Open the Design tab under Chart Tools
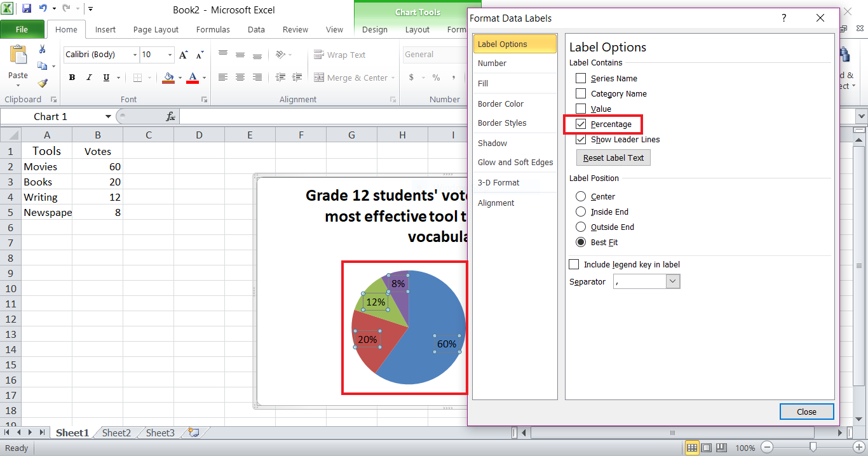Screen dimensions: 868x456 tap(374, 29)
